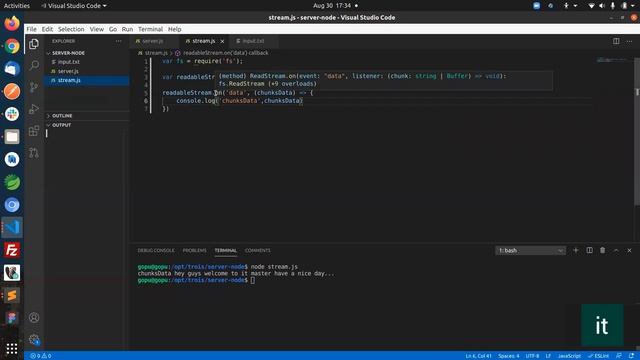Change JavaScript language mode
Image resolution: width=640 pixels, height=360 pixels.
[x=569, y=356]
